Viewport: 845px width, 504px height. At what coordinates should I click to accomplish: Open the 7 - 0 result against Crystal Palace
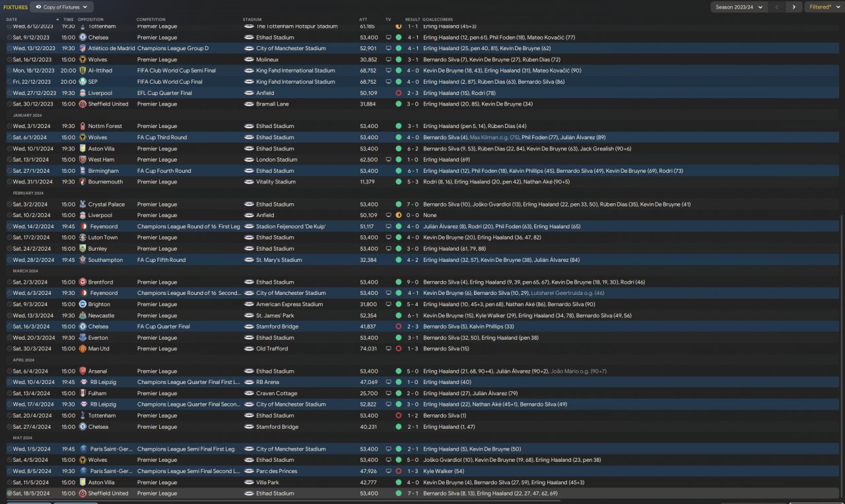[x=413, y=205]
